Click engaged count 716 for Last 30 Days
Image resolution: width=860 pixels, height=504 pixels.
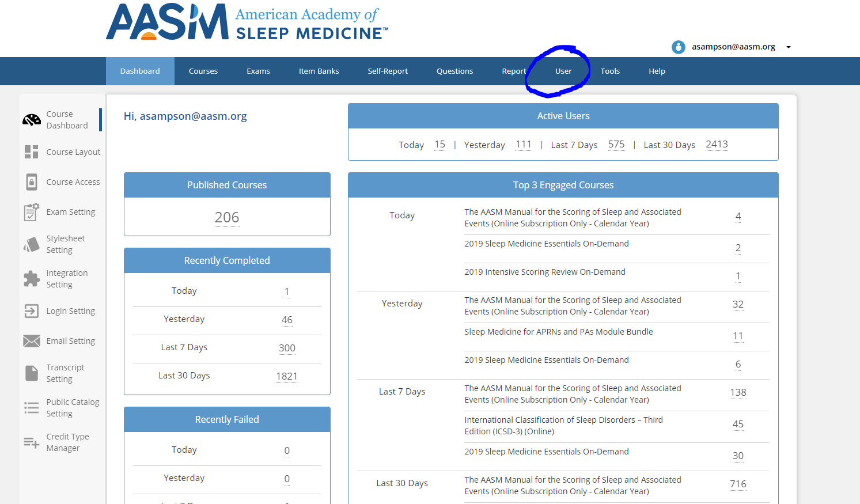(x=738, y=484)
